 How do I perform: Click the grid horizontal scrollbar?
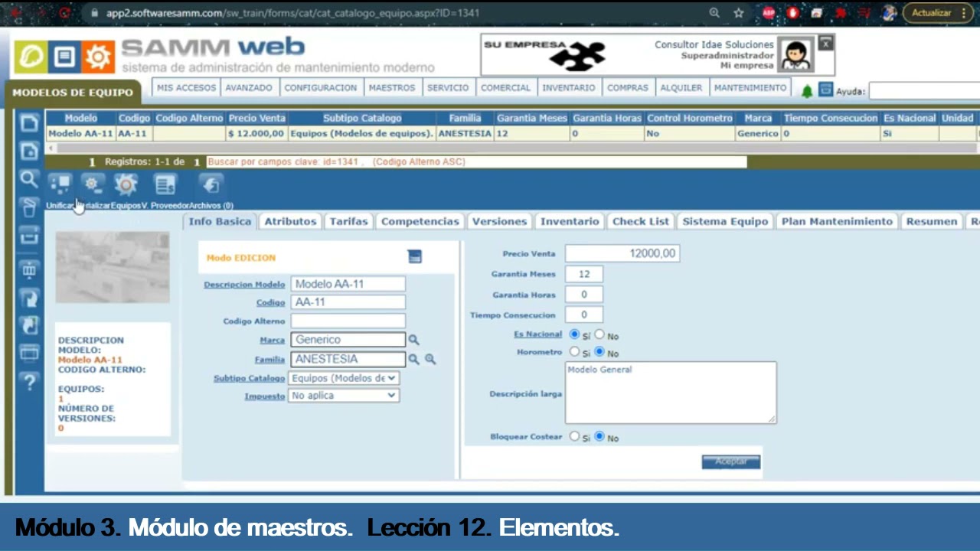point(512,148)
